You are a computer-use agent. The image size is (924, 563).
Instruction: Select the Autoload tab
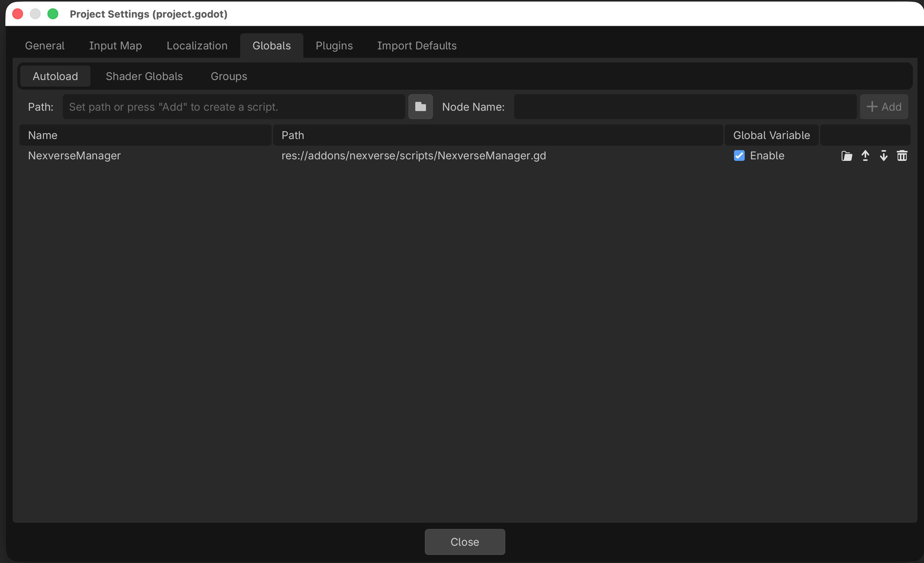click(x=55, y=76)
